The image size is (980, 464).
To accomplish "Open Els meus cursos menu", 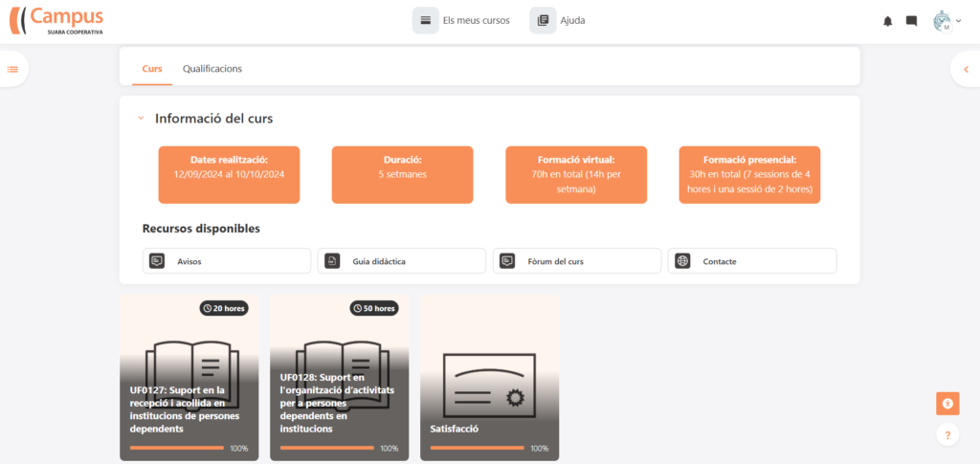I will (x=461, y=21).
